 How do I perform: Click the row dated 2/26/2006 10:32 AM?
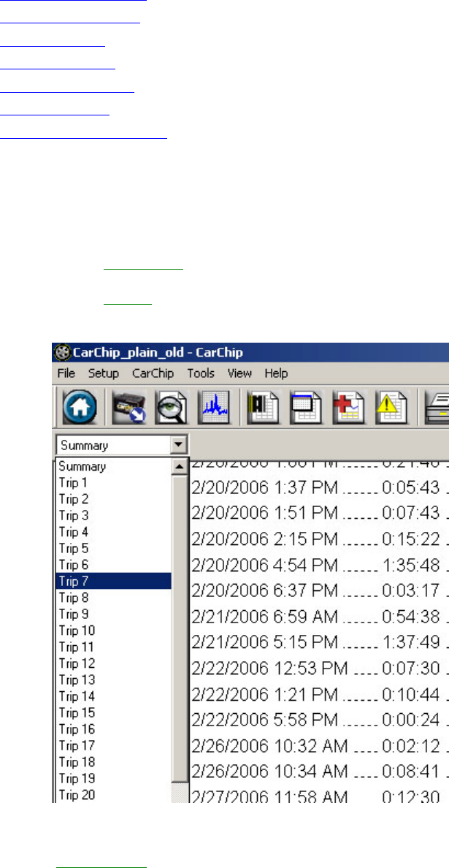point(320,746)
